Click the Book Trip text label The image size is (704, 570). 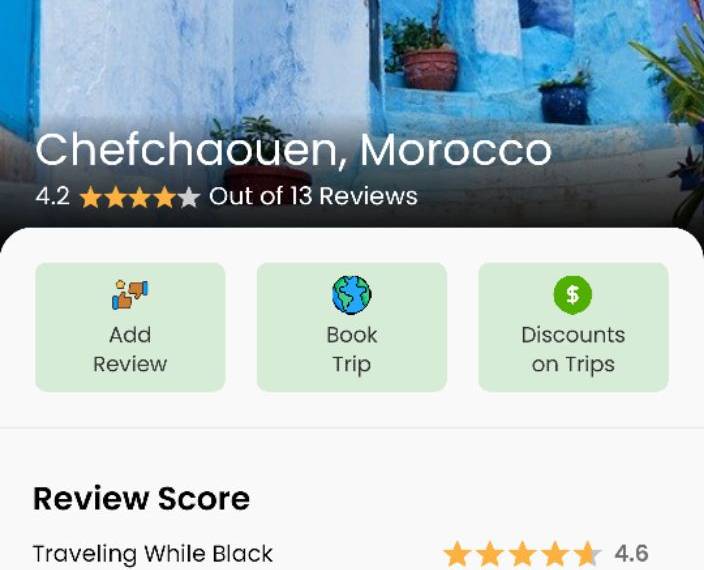[352, 350]
